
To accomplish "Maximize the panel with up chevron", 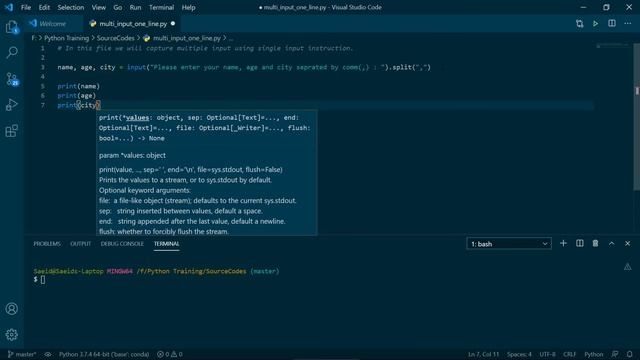I will pos(611,243).
